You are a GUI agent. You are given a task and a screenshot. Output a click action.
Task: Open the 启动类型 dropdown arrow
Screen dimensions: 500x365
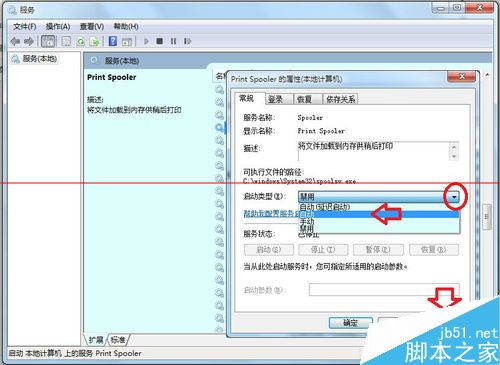pos(454,197)
